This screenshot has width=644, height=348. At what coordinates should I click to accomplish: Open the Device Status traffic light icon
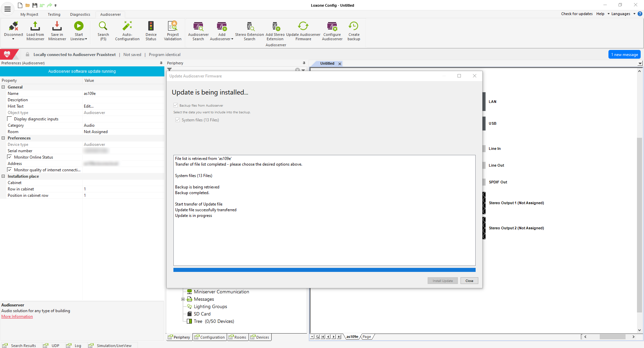tap(151, 26)
